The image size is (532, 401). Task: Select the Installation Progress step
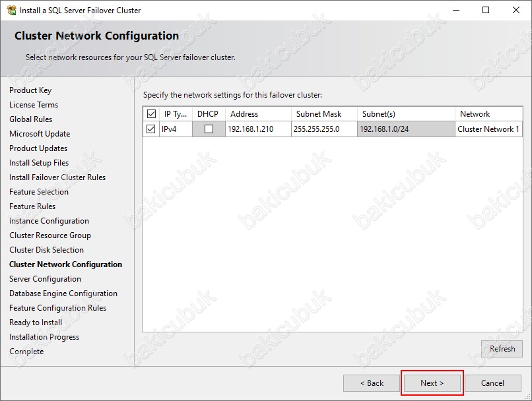click(44, 337)
